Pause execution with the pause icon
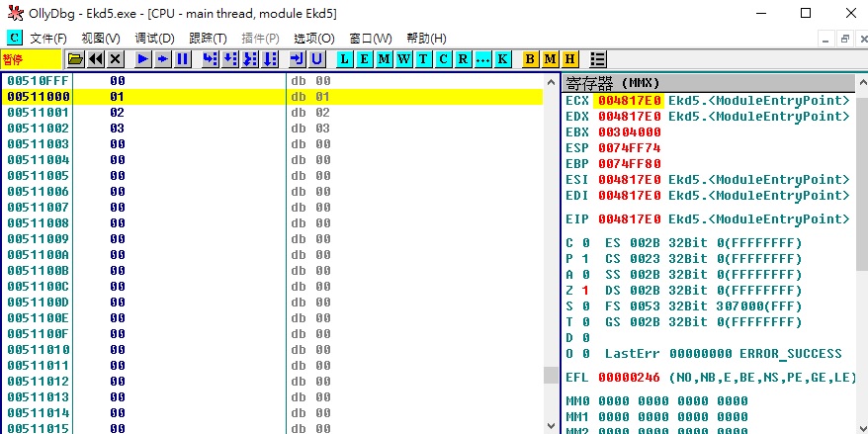The image size is (868, 434). (183, 59)
